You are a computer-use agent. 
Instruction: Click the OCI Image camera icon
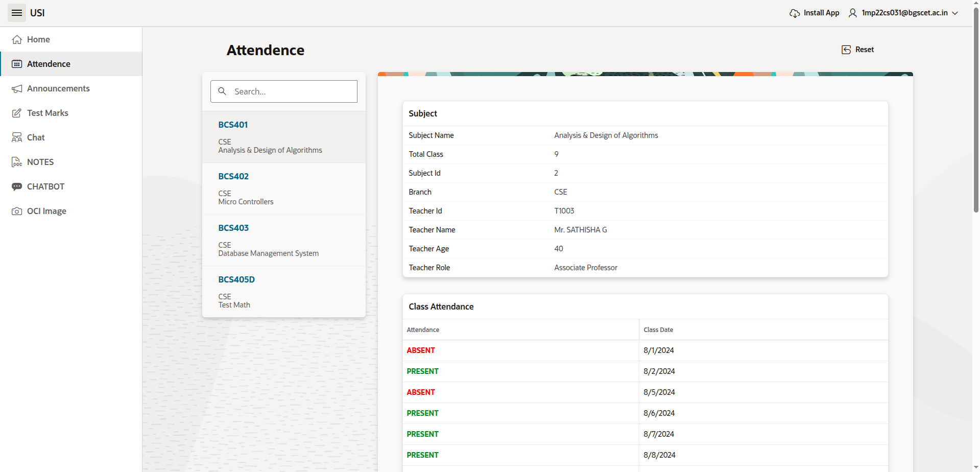pos(17,211)
